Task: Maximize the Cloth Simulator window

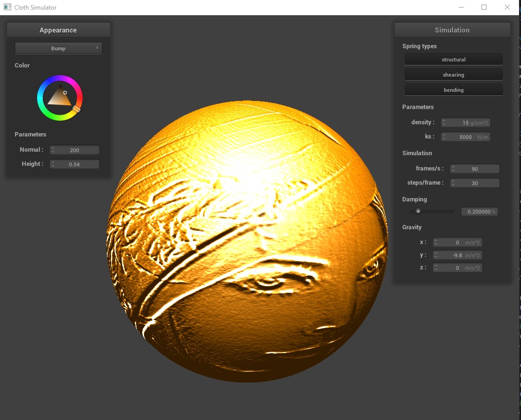Action: click(x=484, y=7)
